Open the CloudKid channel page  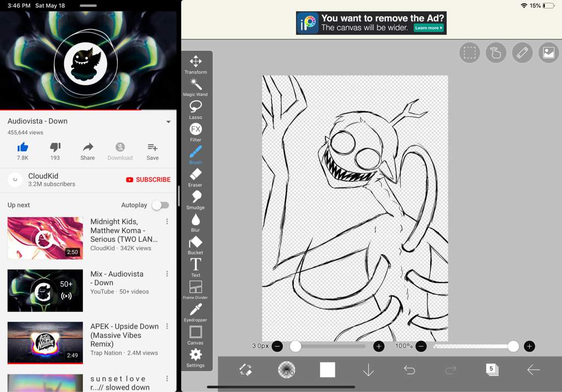52,180
